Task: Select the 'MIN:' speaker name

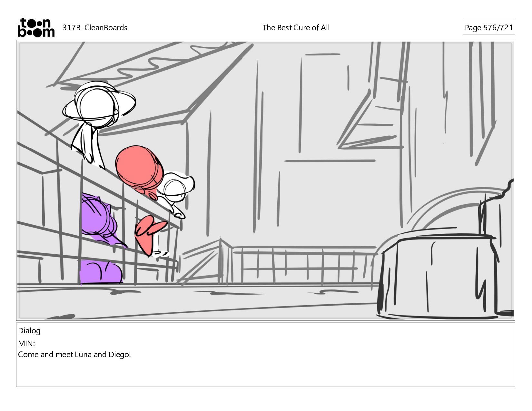Action: (x=26, y=344)
